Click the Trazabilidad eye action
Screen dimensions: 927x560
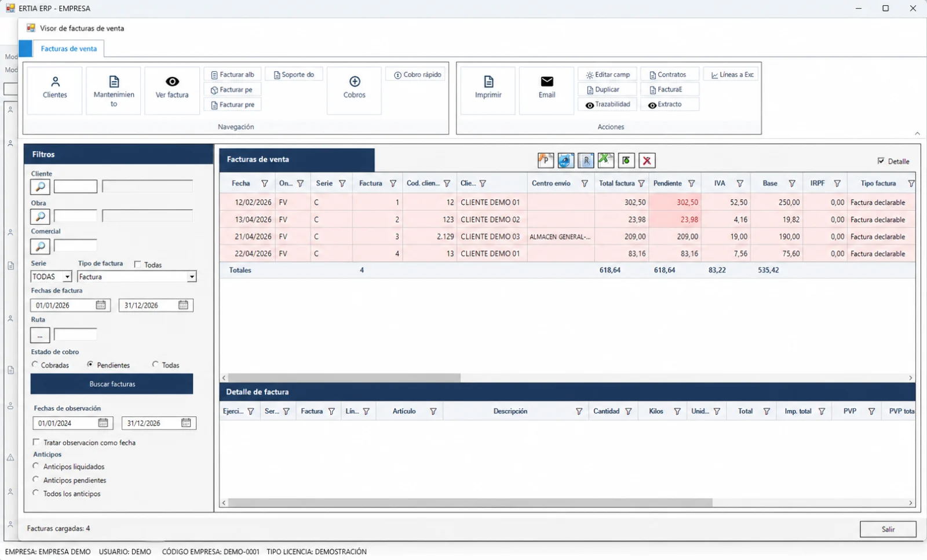click(x=608, y=105)
